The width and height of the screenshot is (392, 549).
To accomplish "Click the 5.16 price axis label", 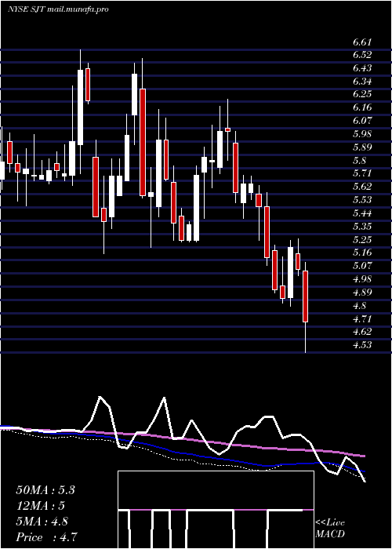I will click(362, 253).
